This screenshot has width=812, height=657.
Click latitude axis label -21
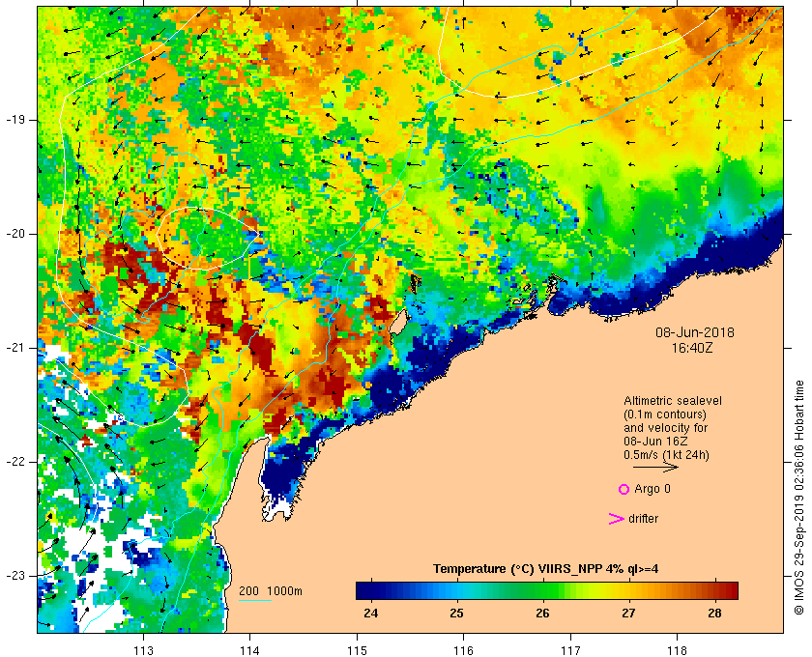[x=14, y=348]
